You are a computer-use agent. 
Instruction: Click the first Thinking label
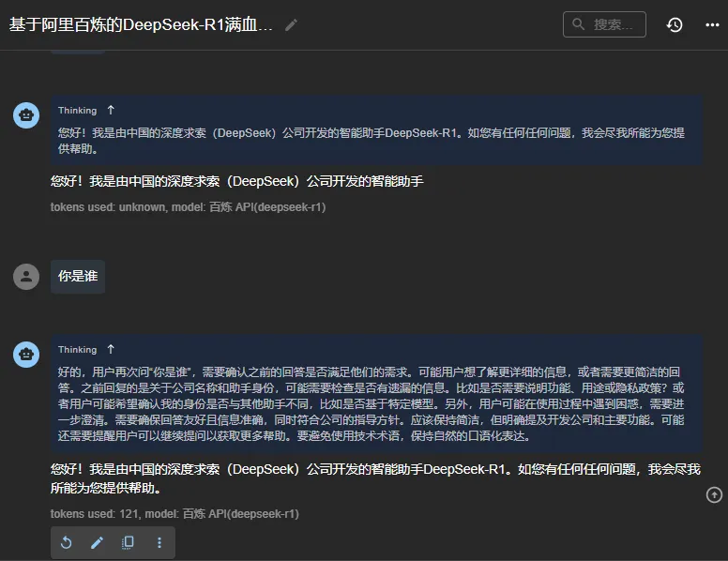point(78,111)
